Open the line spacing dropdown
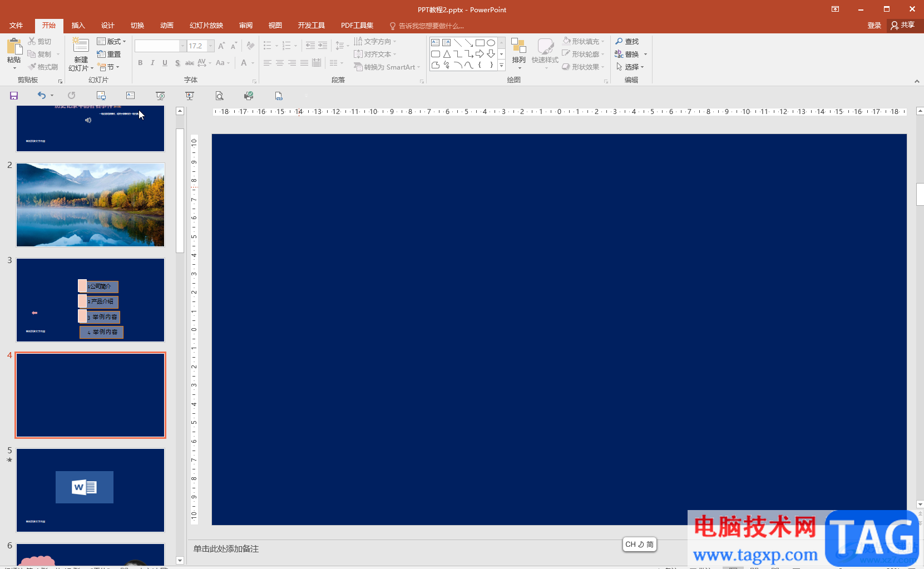This screenshot has width=924, height=569. 342,46
